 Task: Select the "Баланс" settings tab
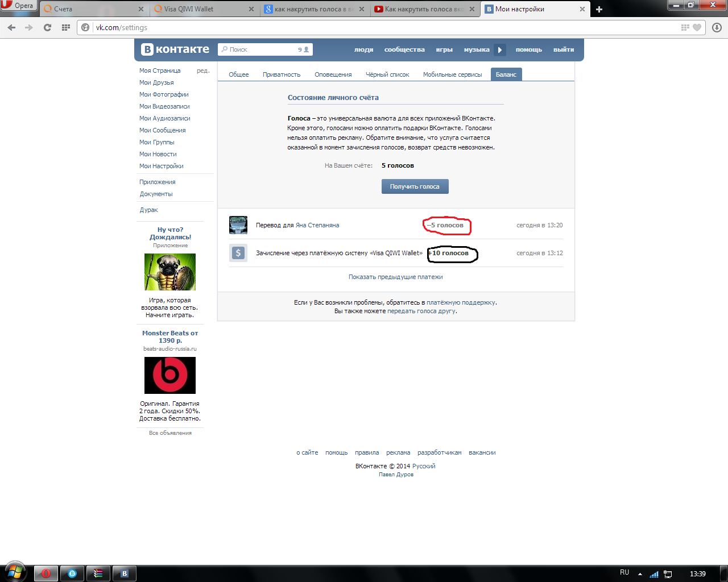(506, 74)
